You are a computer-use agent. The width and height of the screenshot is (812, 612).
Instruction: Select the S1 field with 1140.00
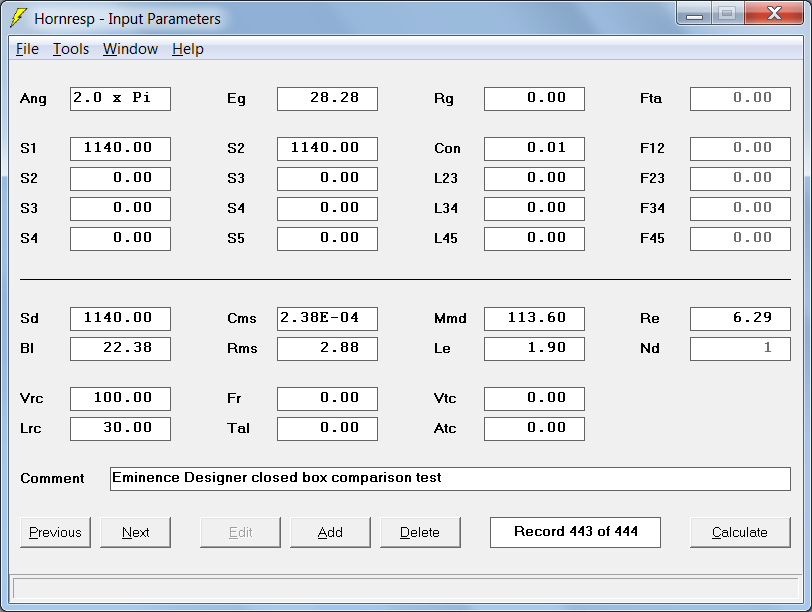pos(120,149)
